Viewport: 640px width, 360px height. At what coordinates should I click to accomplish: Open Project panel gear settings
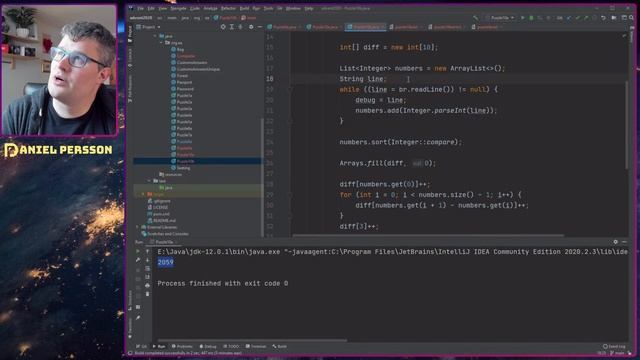[251, 27]
